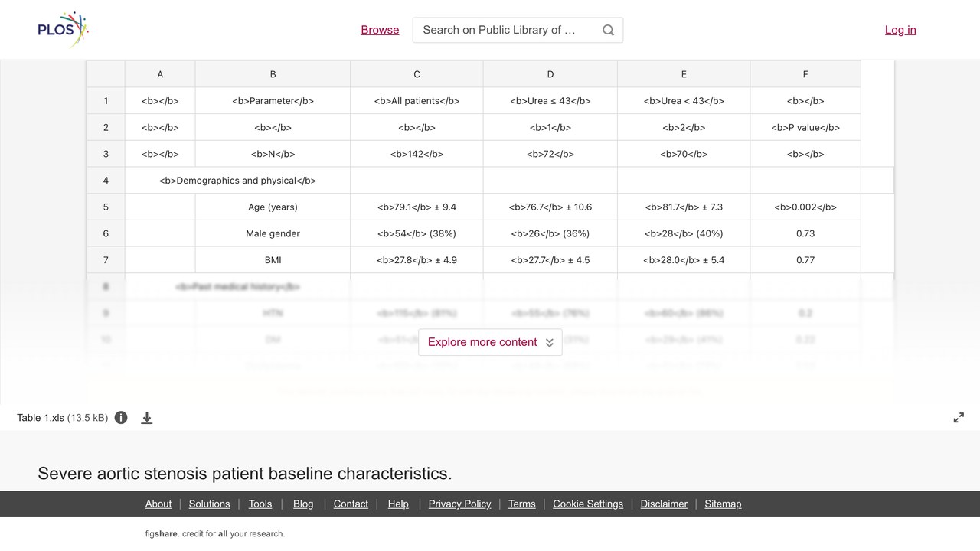Viewport: 980px width, 551px height.
Task: Open the Disclaimer footer link
Action: 664,504
